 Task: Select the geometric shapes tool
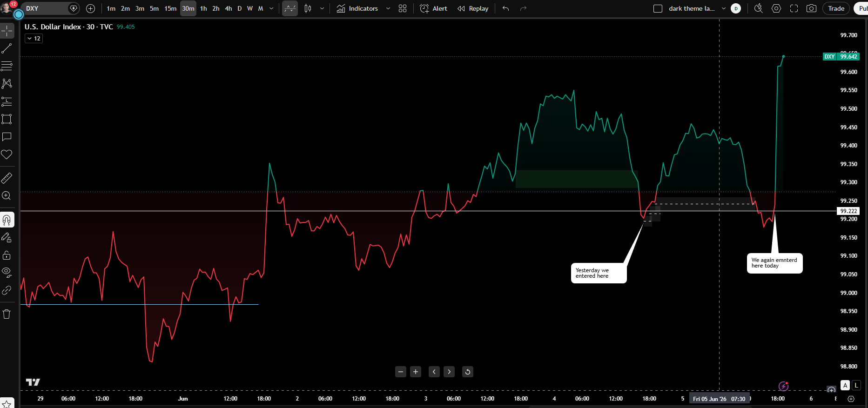tap(7, 119)
